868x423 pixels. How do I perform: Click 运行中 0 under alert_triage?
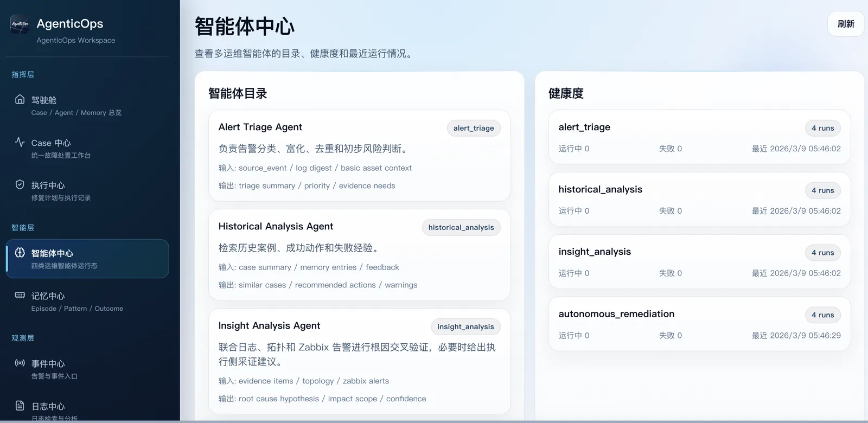[x=574, y=149]
